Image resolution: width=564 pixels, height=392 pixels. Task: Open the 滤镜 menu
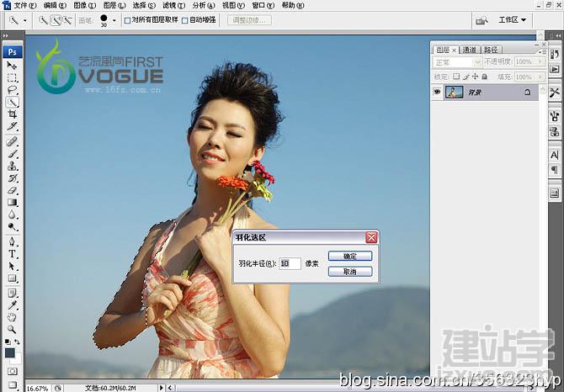[x=173, y=5]
